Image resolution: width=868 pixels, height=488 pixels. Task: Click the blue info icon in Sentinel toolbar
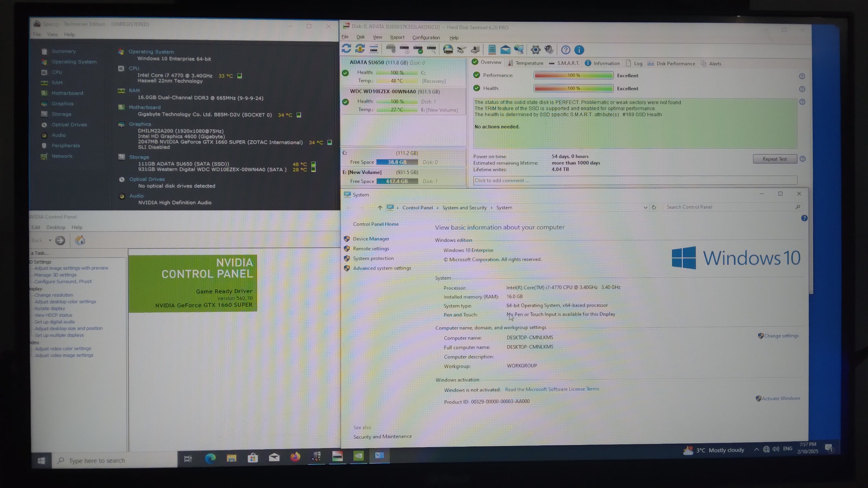[579, 50]
